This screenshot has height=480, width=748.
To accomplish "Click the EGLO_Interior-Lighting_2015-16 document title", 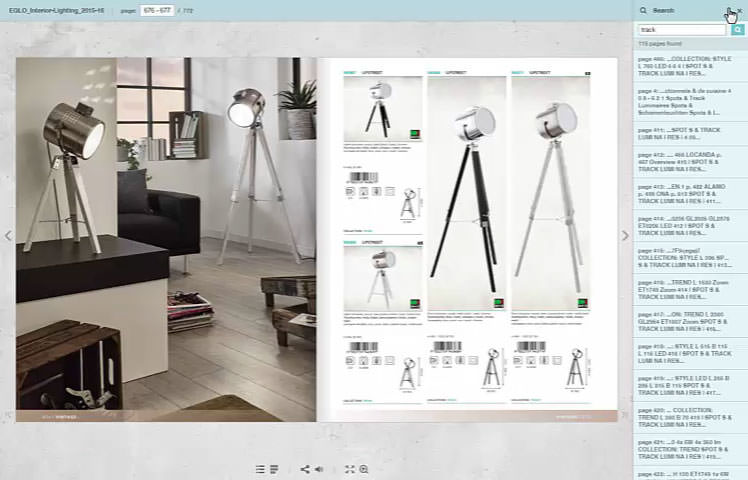I will pos(58,10).
